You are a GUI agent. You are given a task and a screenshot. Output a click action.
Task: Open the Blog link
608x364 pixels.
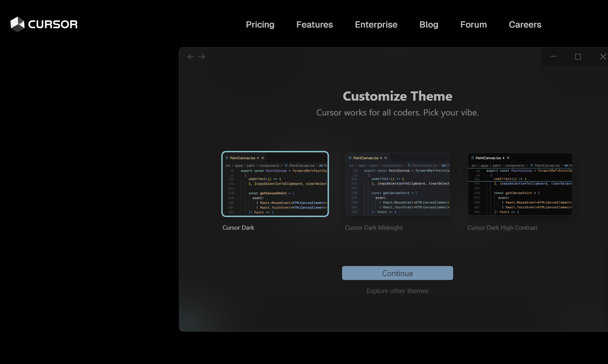point(429,24)
